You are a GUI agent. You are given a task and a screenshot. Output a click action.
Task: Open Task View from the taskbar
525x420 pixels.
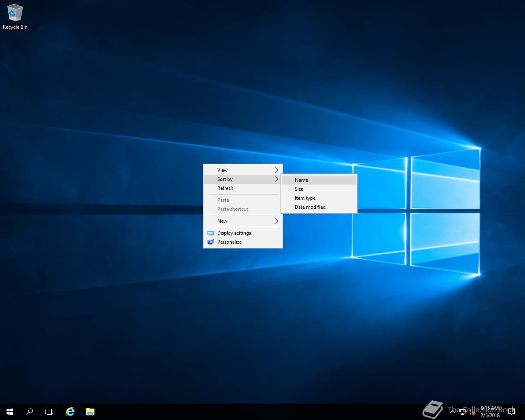pos(49,412)
